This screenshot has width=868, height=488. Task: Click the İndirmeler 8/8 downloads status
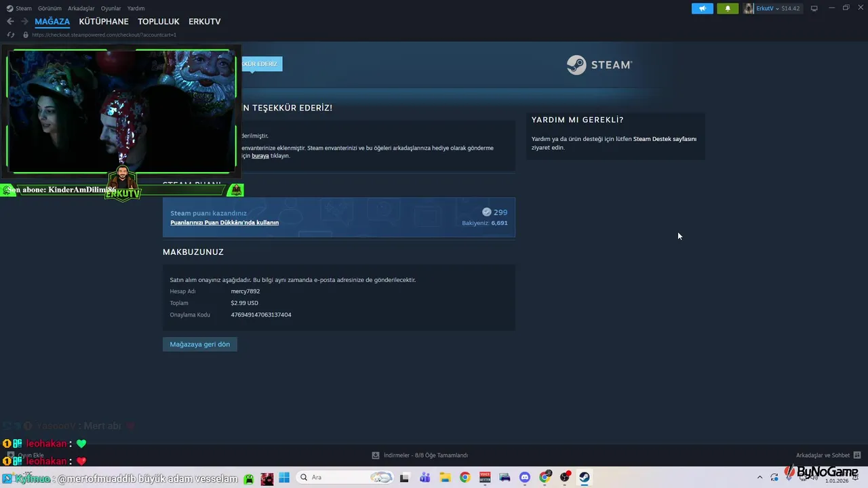(426, 455)
